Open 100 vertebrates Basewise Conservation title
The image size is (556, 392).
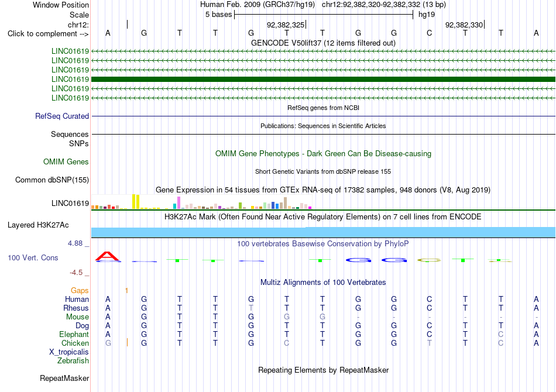[323, 243]
